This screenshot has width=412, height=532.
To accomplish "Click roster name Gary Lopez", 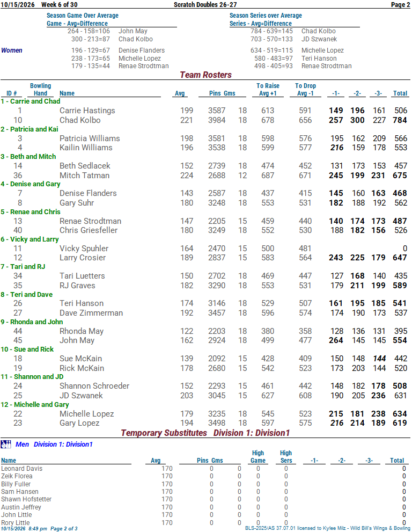I will 79,423.
